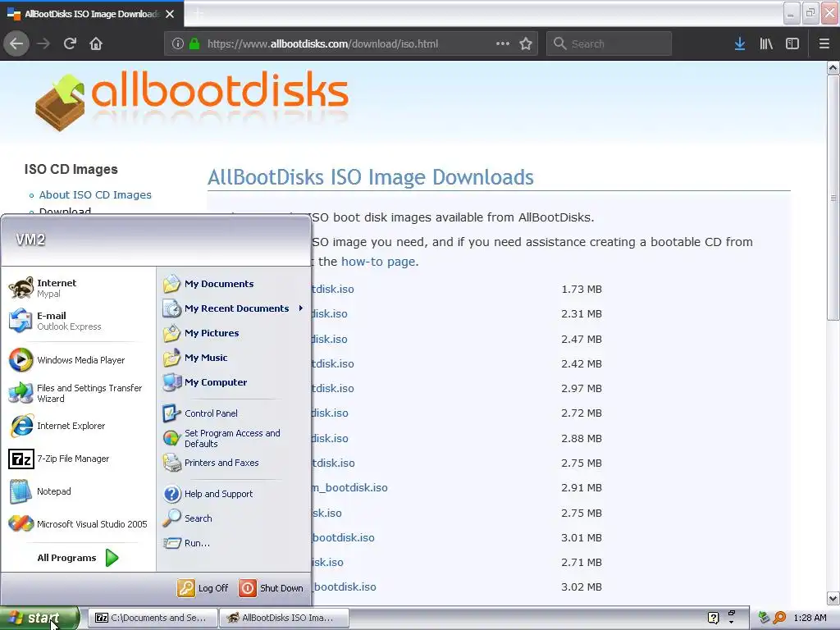Download the _bootdisk.iso 3.02 MB file
Screen dimensions: 840x630
pyautogui.click(x=345, y=587)
